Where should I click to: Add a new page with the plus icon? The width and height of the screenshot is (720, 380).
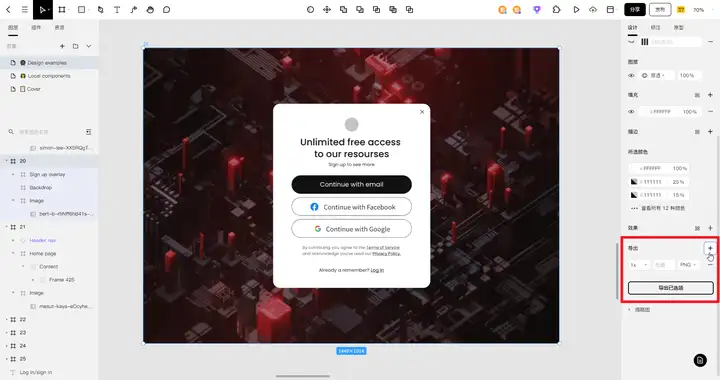(x=62, y=46)
